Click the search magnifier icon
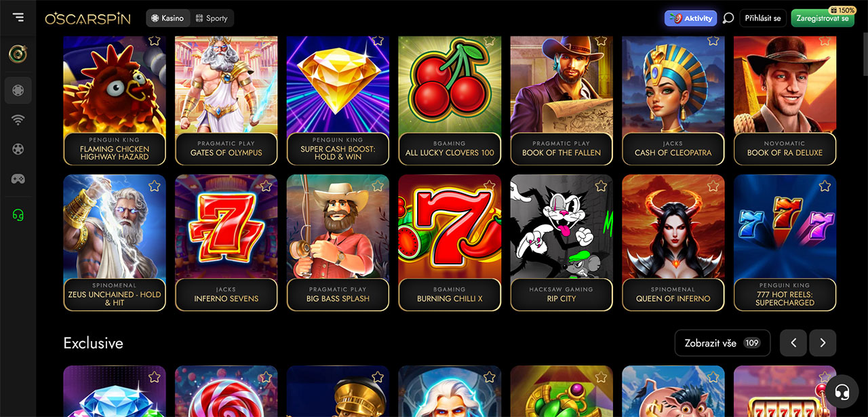 [728, 18]
